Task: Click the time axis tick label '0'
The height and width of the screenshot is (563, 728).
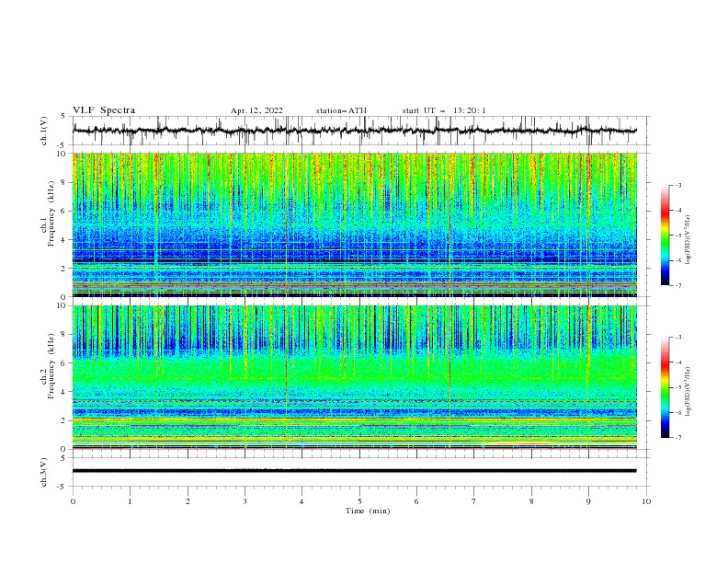Action: click(x=73, y=501)
